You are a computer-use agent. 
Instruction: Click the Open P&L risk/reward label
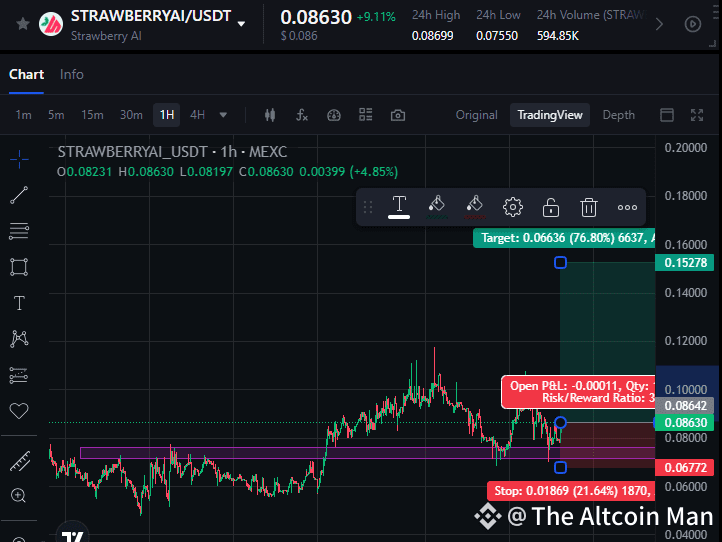click(578, 392)
